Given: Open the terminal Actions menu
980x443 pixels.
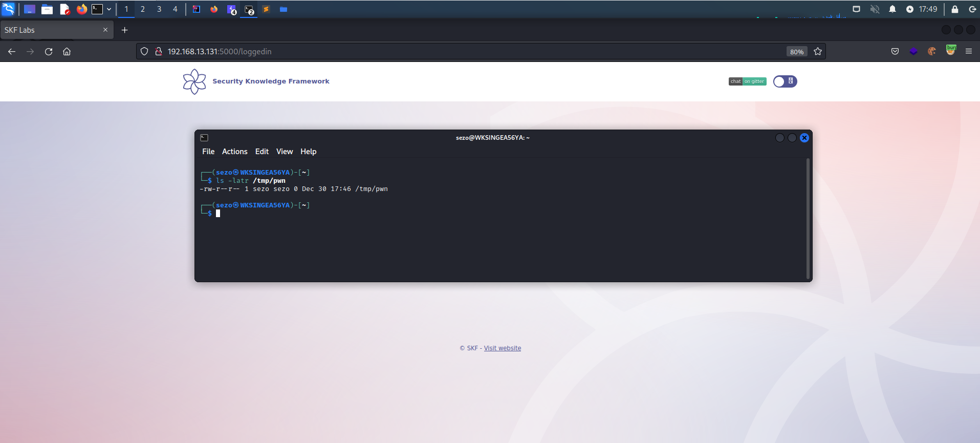Looking at the screenshot, I should point(234,152).
